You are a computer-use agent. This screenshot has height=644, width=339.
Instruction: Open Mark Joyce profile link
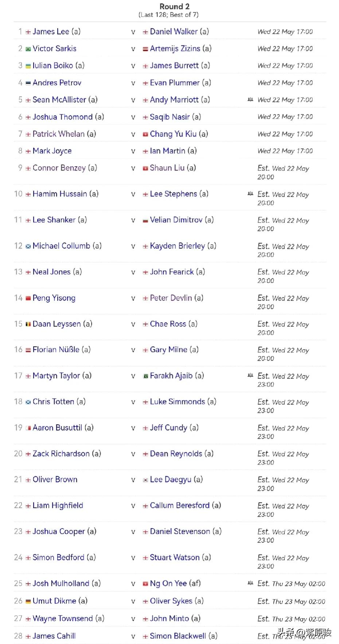(x=52, y=151)
